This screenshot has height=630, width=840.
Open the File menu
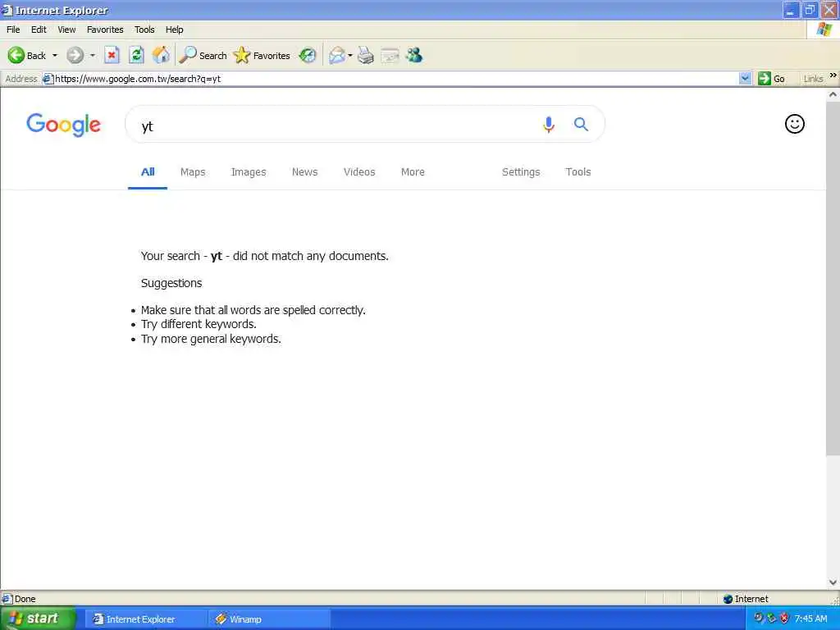13,30
